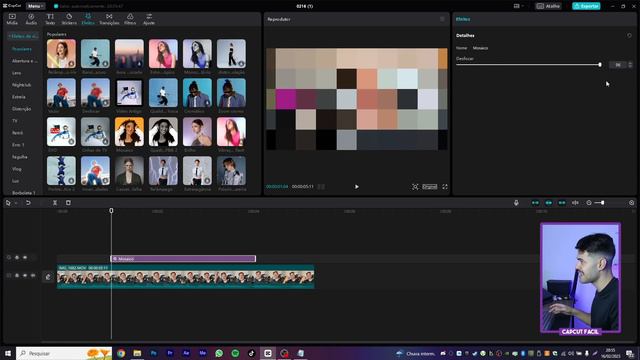Select the purple Mosaico effect clip on timeline
The width and height of the screenshot is (640, 360).
[183, 259]
